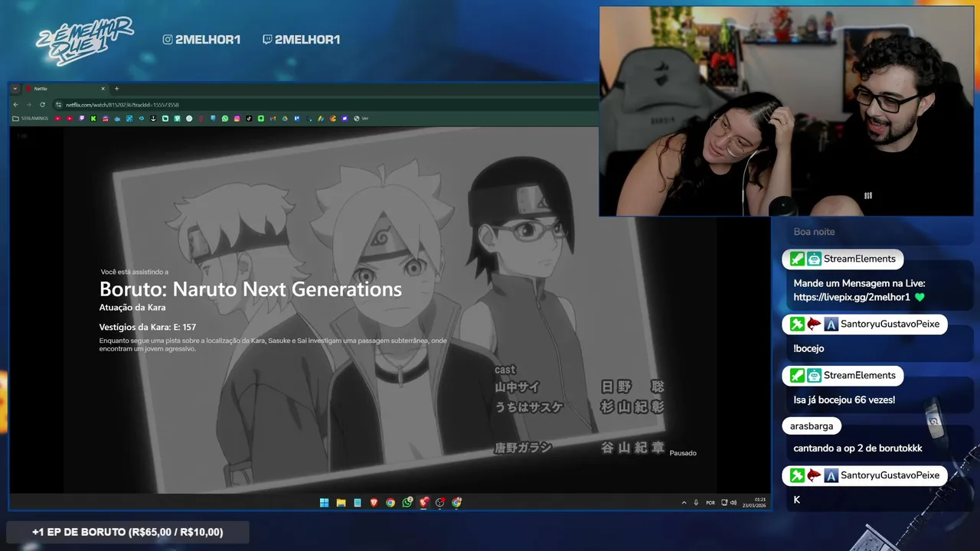Click the browser back arrow
980x551 pixels.
15,104
